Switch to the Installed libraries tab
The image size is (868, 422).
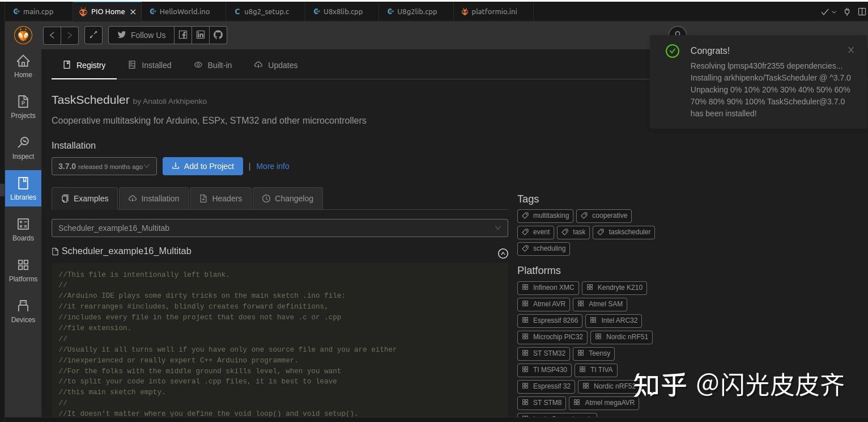(x=150, y=65)
